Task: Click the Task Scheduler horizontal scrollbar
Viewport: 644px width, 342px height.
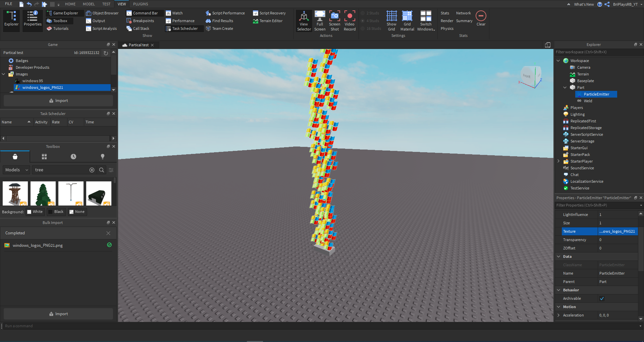Action: click(x=58, y=138)
